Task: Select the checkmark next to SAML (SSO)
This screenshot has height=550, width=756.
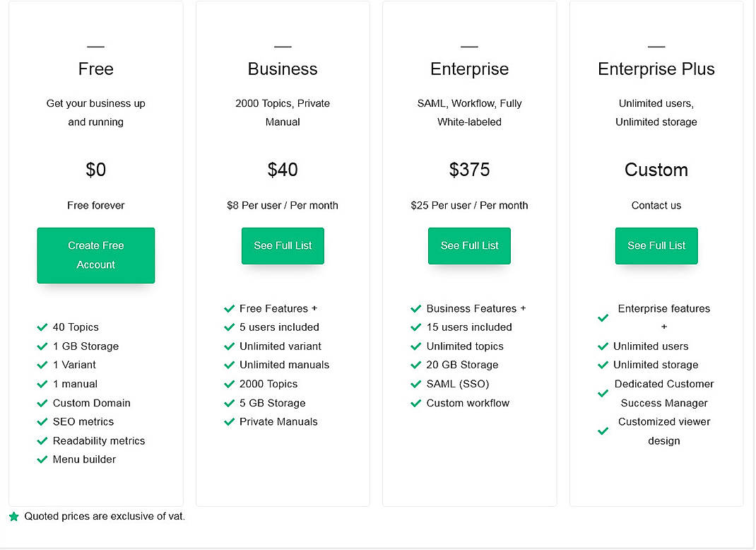Action: pyautogui.click(x=416, y=384)
